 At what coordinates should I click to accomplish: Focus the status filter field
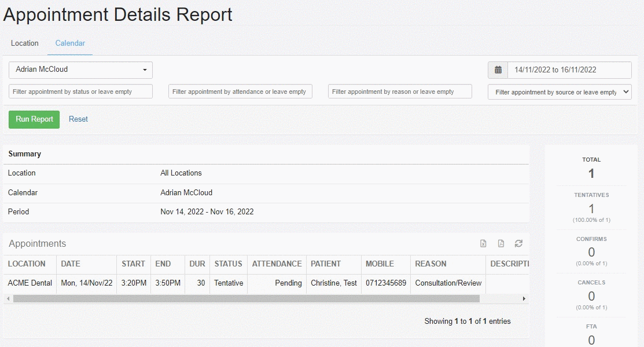click(80, 92)
